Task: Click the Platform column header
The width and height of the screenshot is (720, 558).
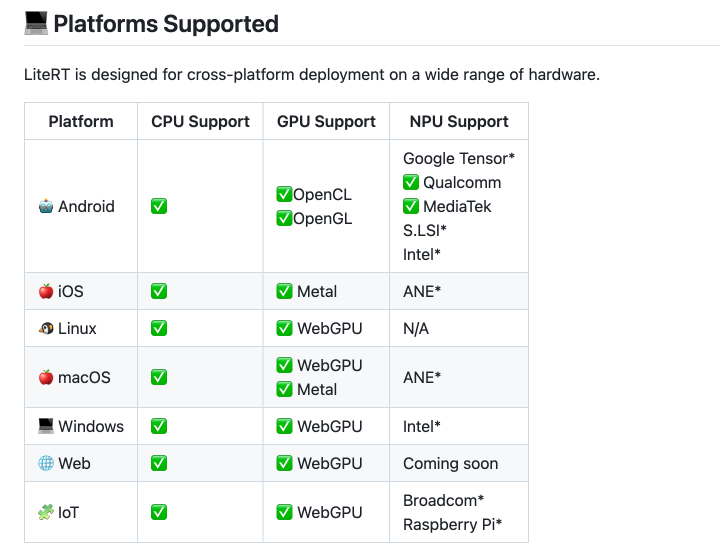Action: tap(81, 122)
